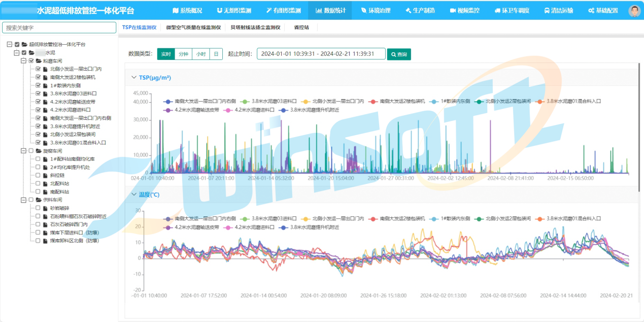Screen dimensions: 644x322
Task: Uncheck the 1#散装内东侧 checkbox
Action: coord(38,85)
